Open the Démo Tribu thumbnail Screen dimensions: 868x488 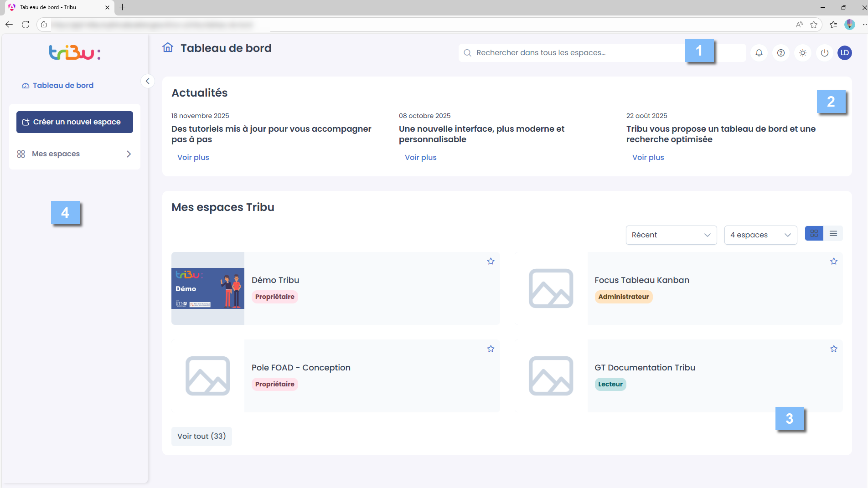(208, 288)
